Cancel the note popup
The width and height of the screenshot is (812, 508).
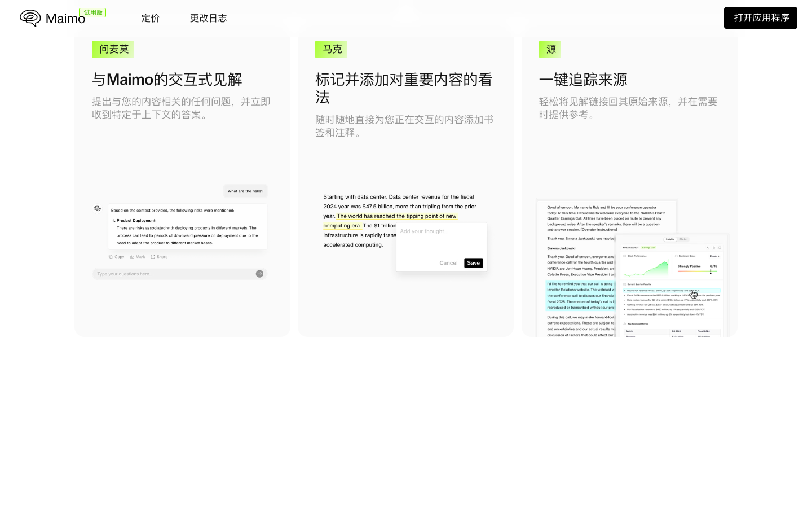pyautogui.click(x=448, y=263)
